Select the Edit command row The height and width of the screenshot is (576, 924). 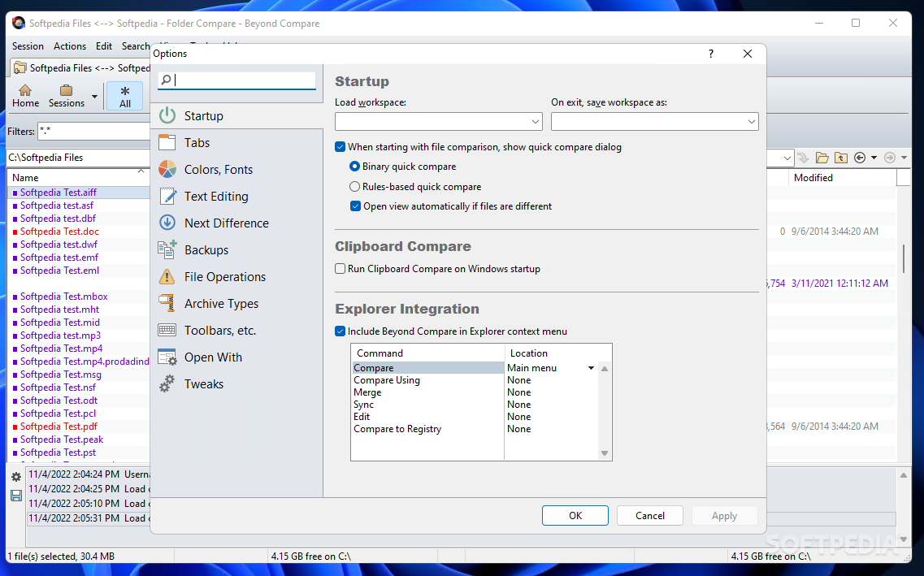[x=427, y=417]
